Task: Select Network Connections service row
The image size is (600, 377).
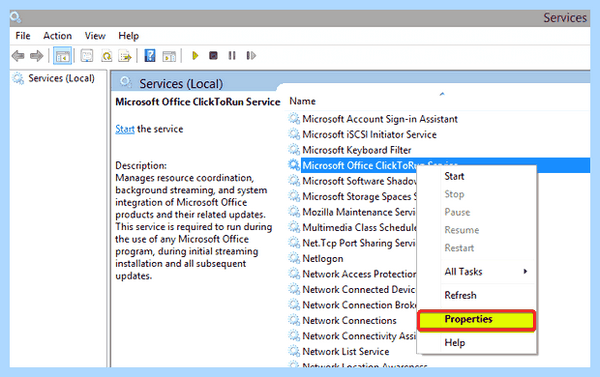Action: coord(349,320)
